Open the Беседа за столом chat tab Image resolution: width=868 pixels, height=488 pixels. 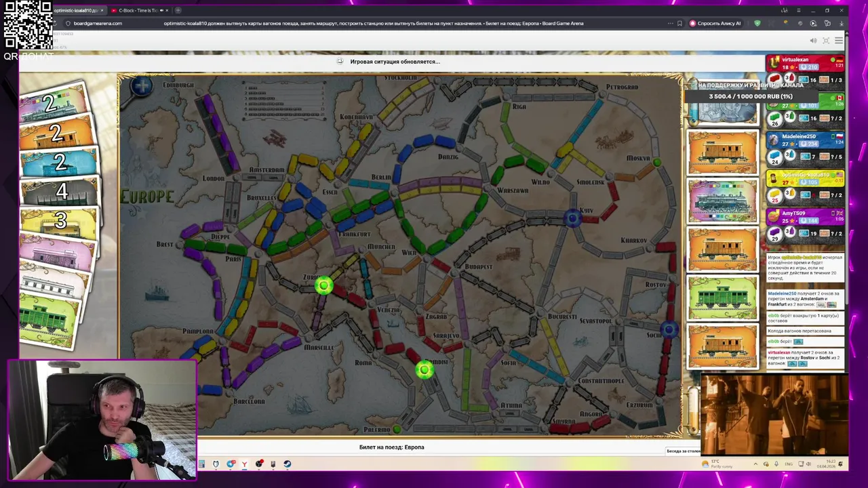coord(683,451)
